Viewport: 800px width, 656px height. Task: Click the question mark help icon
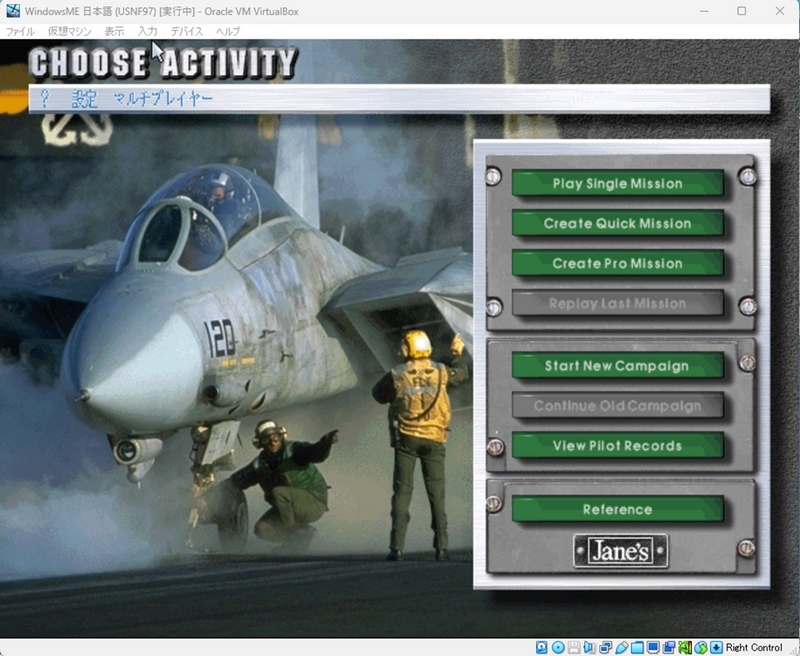tap(45, 98)
